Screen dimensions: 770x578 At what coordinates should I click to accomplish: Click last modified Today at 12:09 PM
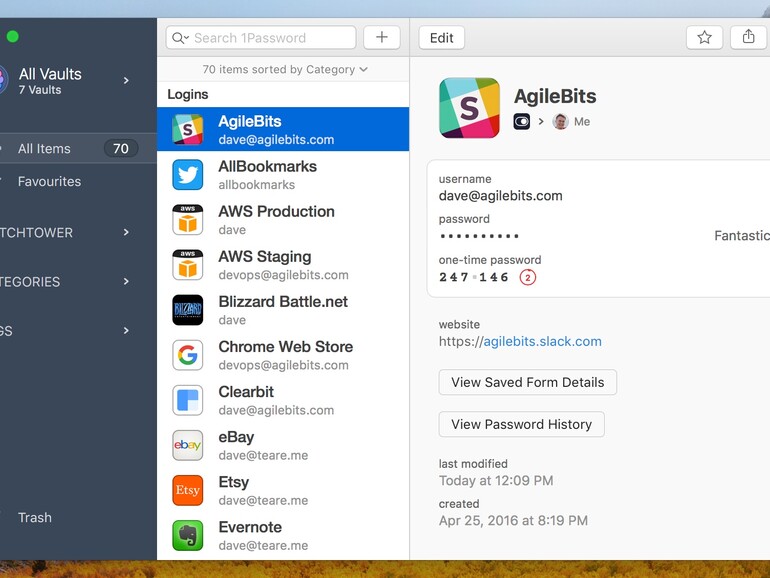[496, 481]
